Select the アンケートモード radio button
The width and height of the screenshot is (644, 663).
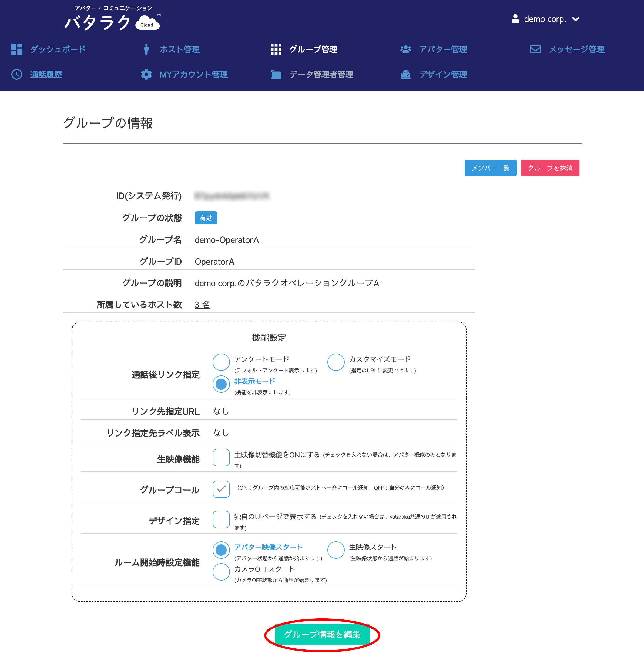(221, 362)
